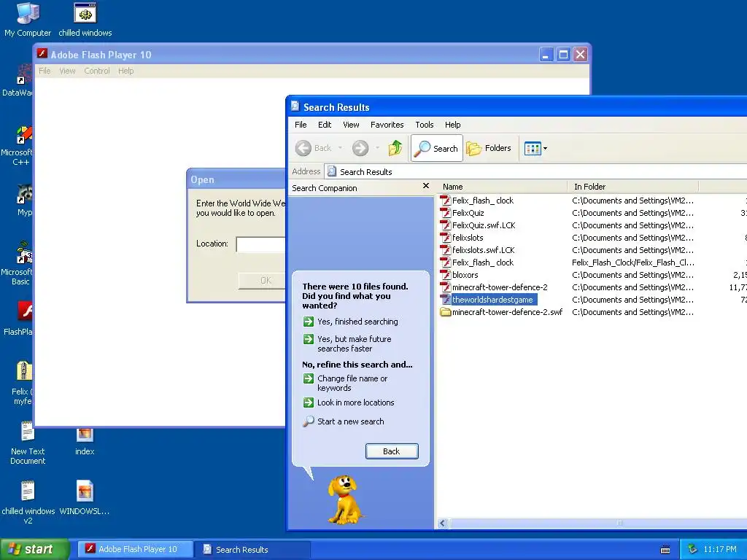
Task: Open the Flash Player View menu
Action: 67,71
